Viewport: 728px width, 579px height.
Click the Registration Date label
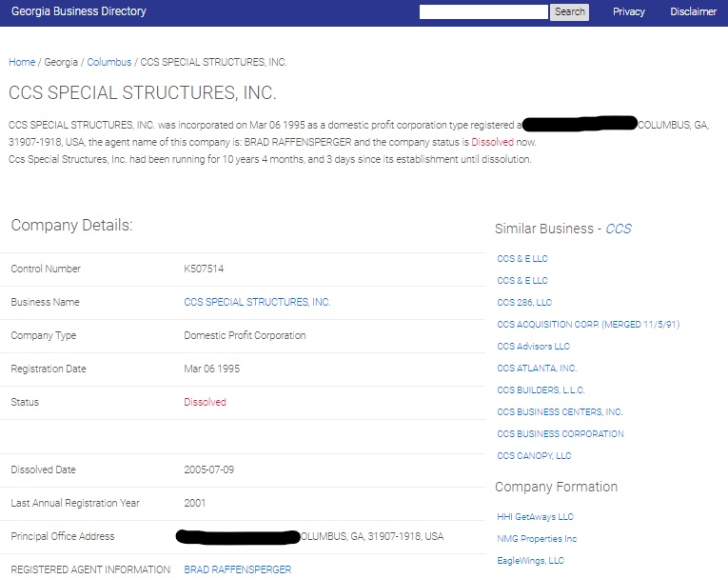pyautogui.click(x=49, y=369)
